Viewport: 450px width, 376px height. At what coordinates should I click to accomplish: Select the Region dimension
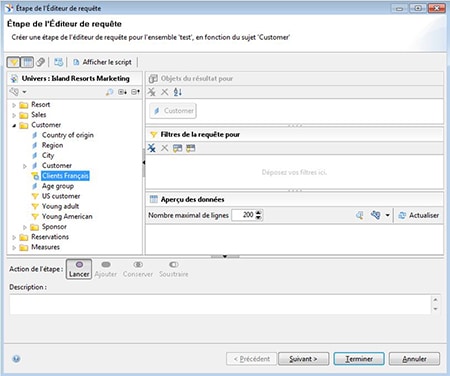[x=52, y=145]
